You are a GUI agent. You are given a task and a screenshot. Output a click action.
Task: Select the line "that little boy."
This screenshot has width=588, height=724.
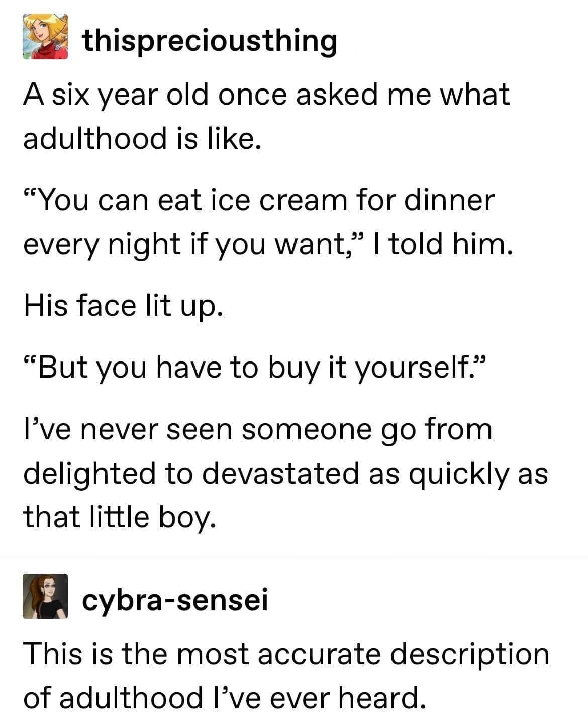point(120,517)
